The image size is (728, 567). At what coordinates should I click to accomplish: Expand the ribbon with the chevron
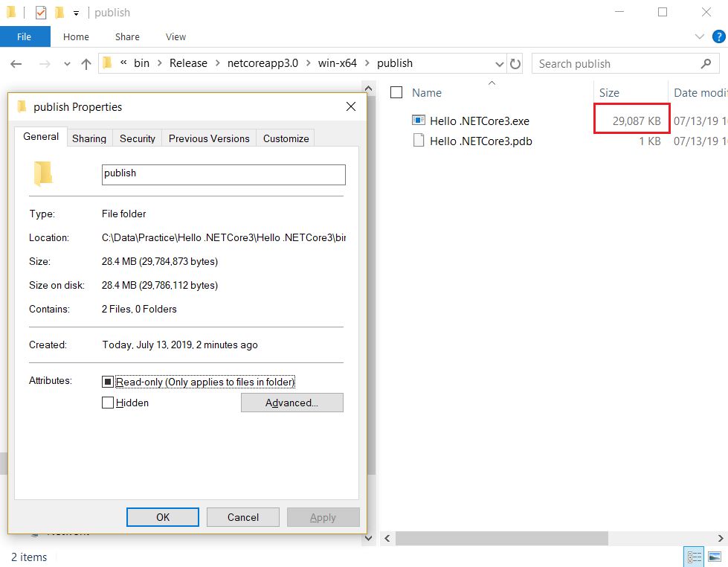point(699,36)
